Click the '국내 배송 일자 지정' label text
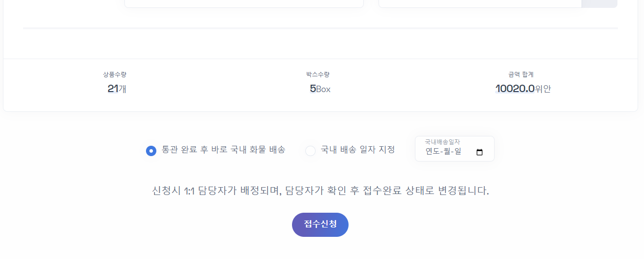This screenshot has height=259, width=644. [x=357, y=150]
